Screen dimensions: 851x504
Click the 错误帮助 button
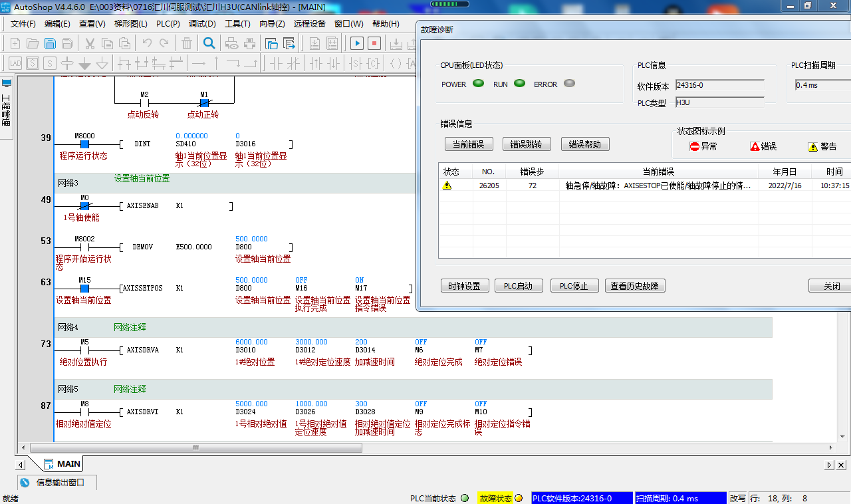click(585, 144)
